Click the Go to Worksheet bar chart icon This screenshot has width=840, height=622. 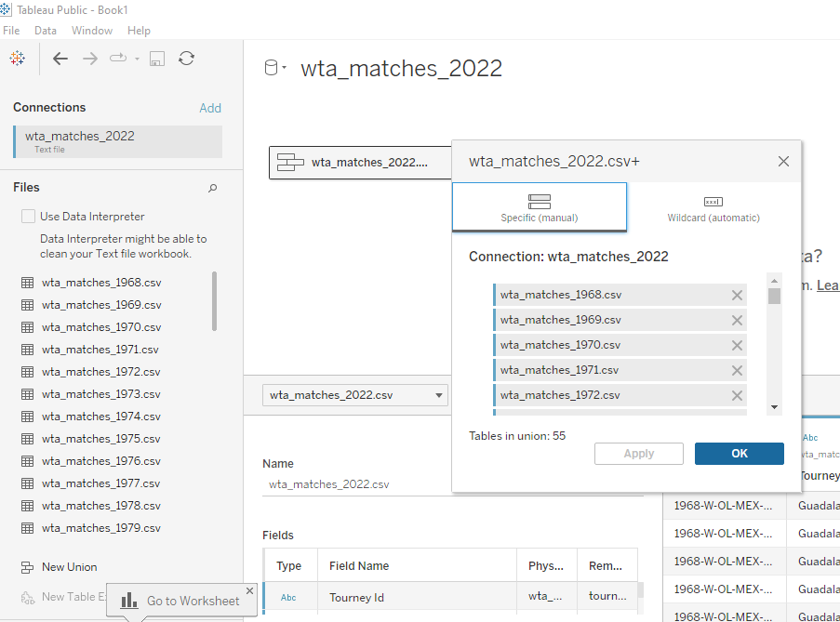tap(128, 600)
